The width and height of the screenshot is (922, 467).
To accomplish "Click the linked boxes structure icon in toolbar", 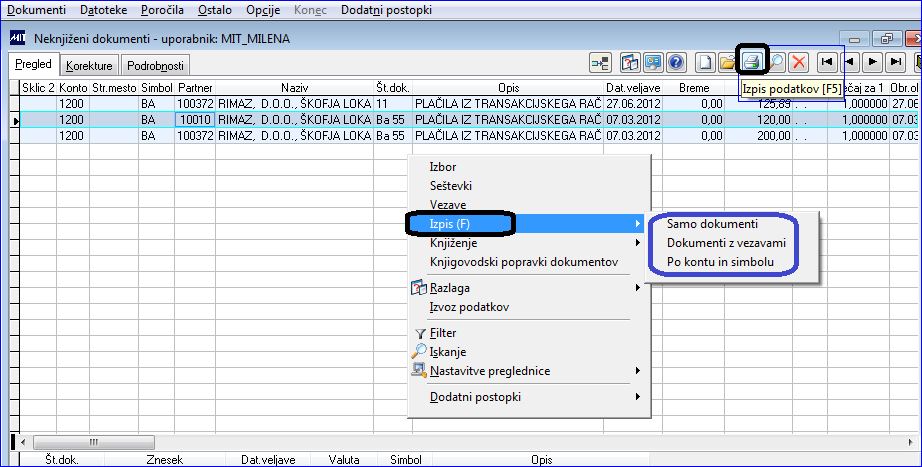I will (x=600, y=62).
